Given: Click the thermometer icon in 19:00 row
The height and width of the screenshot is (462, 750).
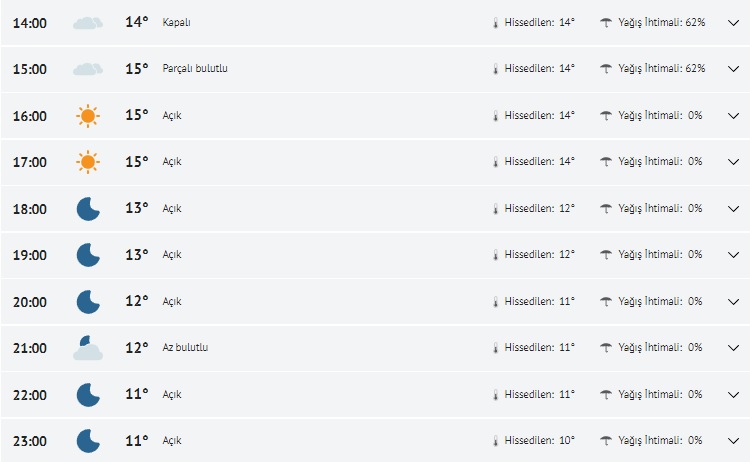Looking at the screenshot, I should pyautogui.click(x=494, y=255).
